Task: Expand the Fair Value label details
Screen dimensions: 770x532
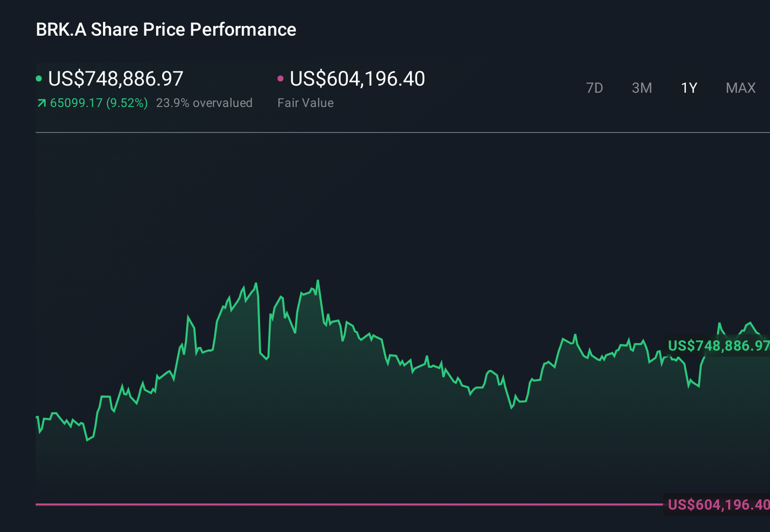Action: 305,102
